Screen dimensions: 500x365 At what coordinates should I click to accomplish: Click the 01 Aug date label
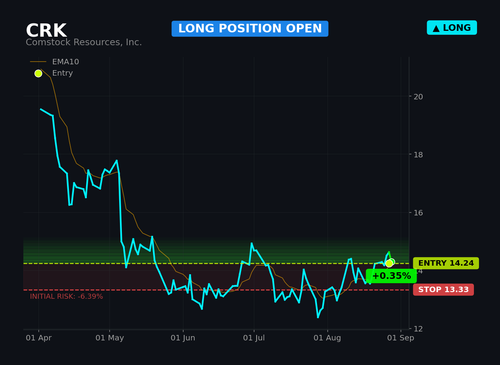327,338
